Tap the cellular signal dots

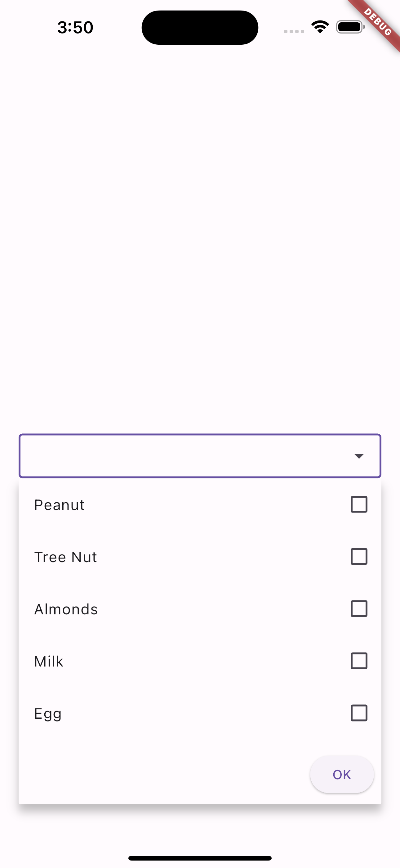294,31
